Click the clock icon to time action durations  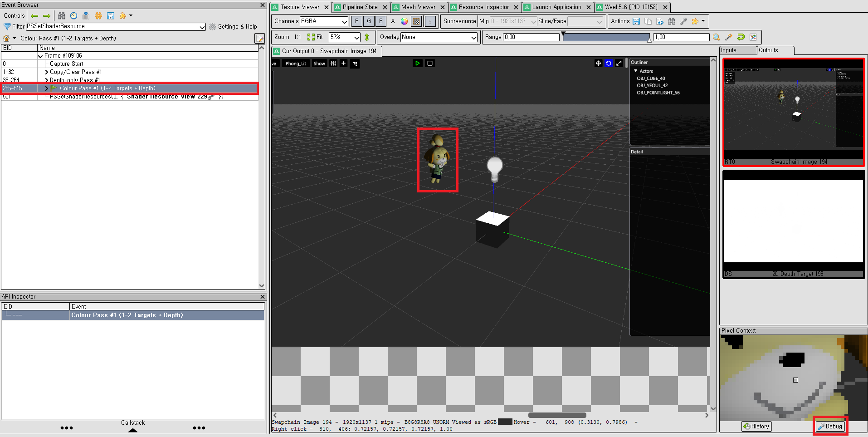point(74,16)
